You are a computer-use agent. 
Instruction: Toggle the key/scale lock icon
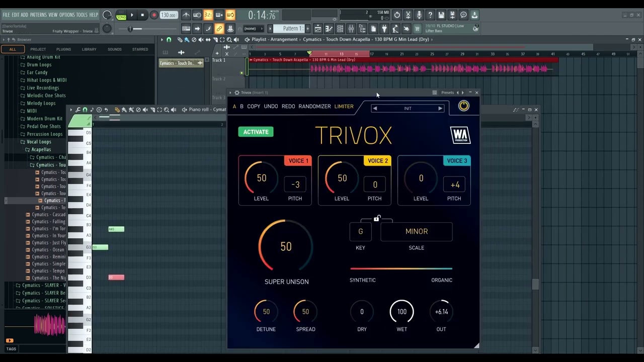coord(376,218)
